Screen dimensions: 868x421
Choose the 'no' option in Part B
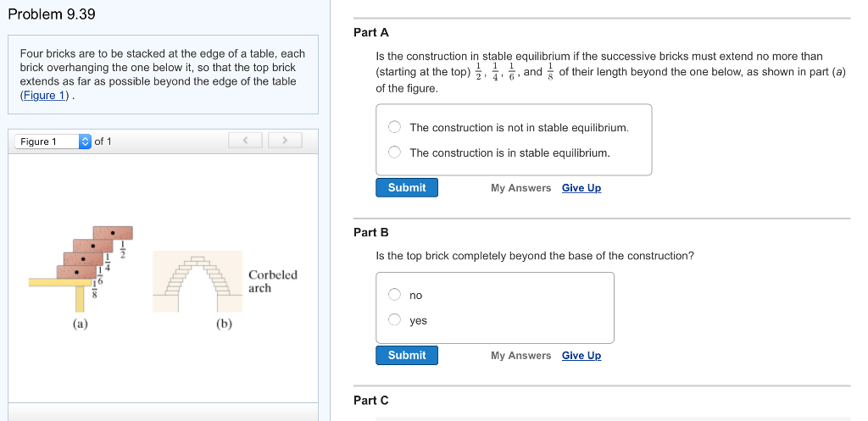pos(394,295)
